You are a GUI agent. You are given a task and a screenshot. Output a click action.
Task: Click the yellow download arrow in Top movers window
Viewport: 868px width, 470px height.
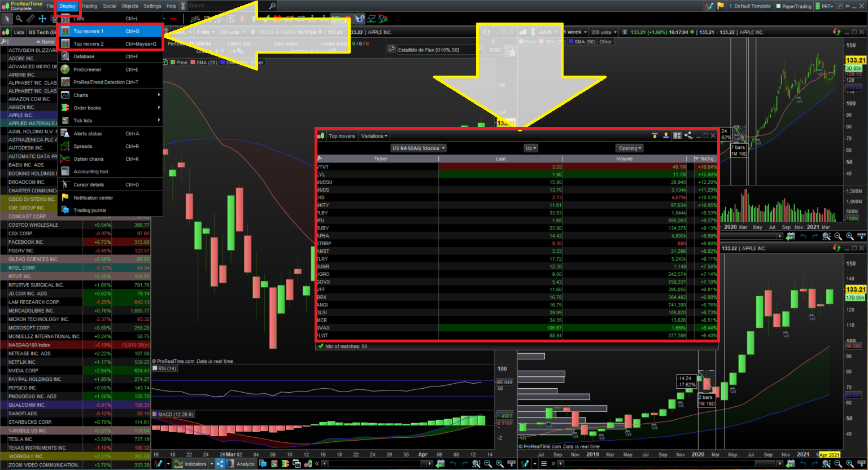point(655,135)
